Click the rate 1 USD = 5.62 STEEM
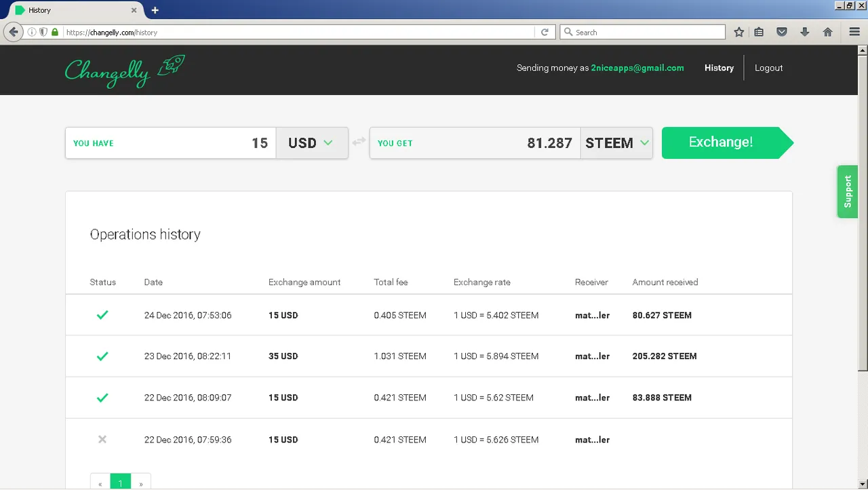868x490 pixels. point(494,398)
